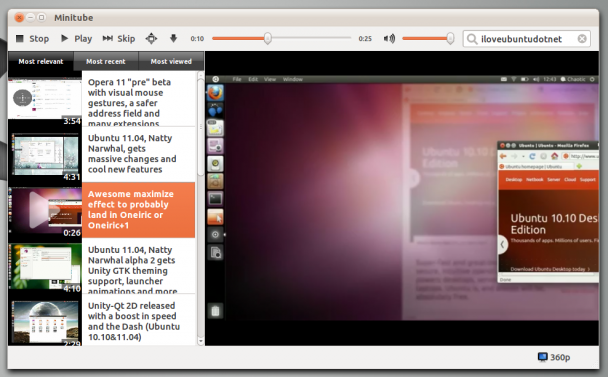Click the 0:26 video thumbnail with play arrow
Screen dimensions: 608x377
[x=45, y=212]
